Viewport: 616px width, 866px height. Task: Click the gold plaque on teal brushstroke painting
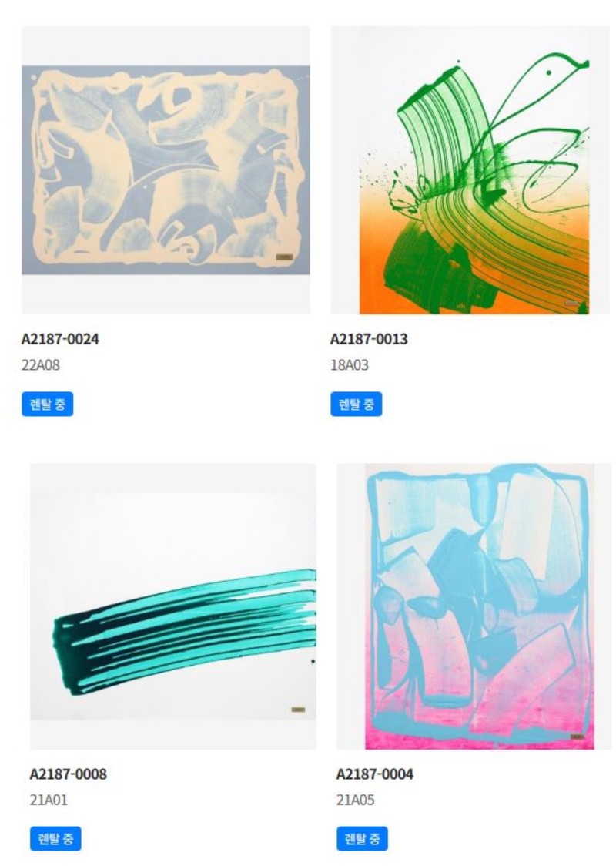(x=298, y=710)
